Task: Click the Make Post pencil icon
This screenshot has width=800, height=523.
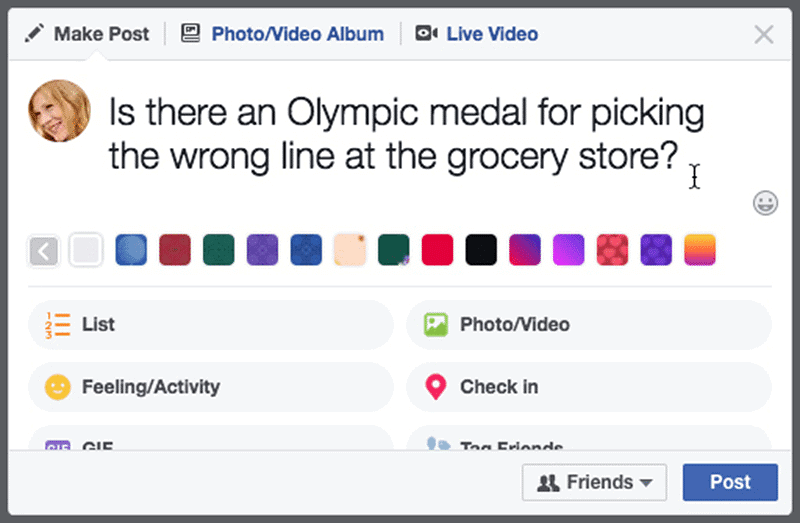Action: point(35,34)
